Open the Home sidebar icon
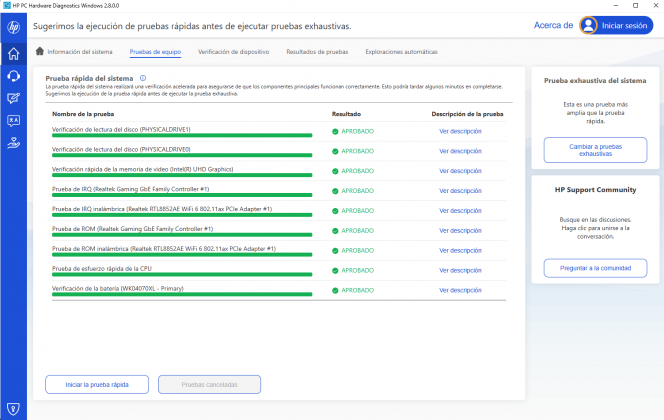The width and height of the screenshot is (664, 420). tap(14, 54)
